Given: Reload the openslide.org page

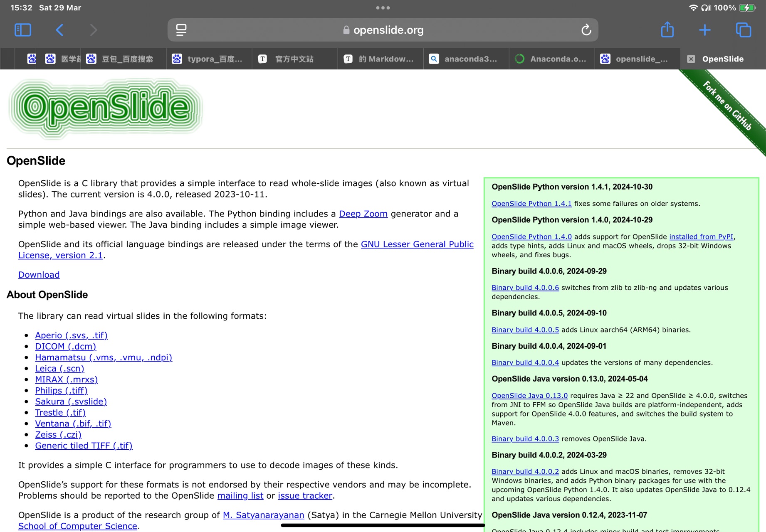Looking at the screenshot, I should pos(586,30).
